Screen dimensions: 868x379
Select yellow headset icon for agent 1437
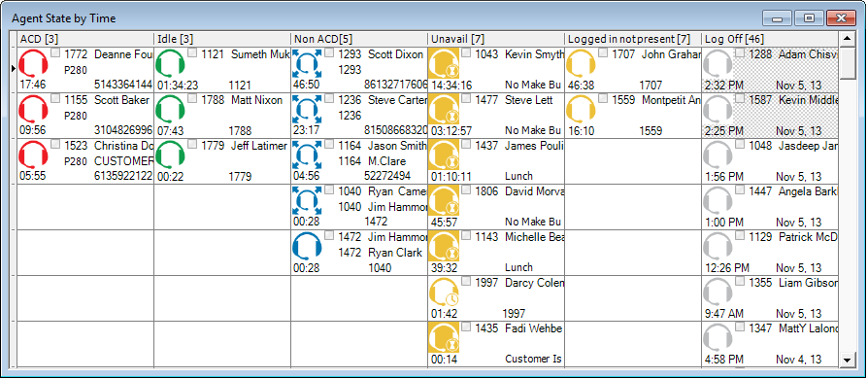click(444, 155)
